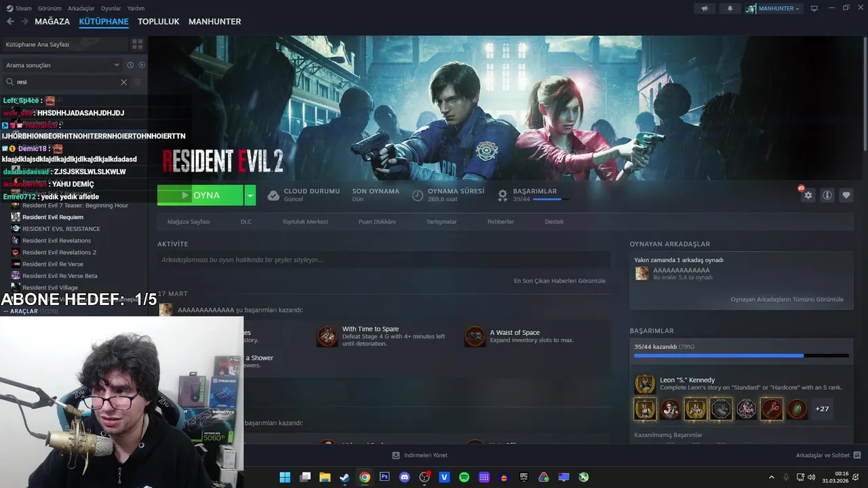Click the library search field
This screenshot has width=868, height=488.
coord(65,82)
